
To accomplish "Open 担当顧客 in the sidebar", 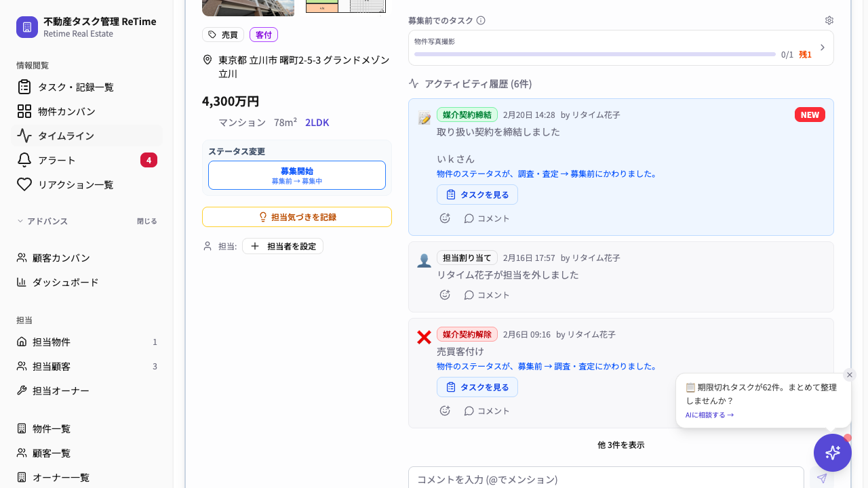I will [87, 366].
